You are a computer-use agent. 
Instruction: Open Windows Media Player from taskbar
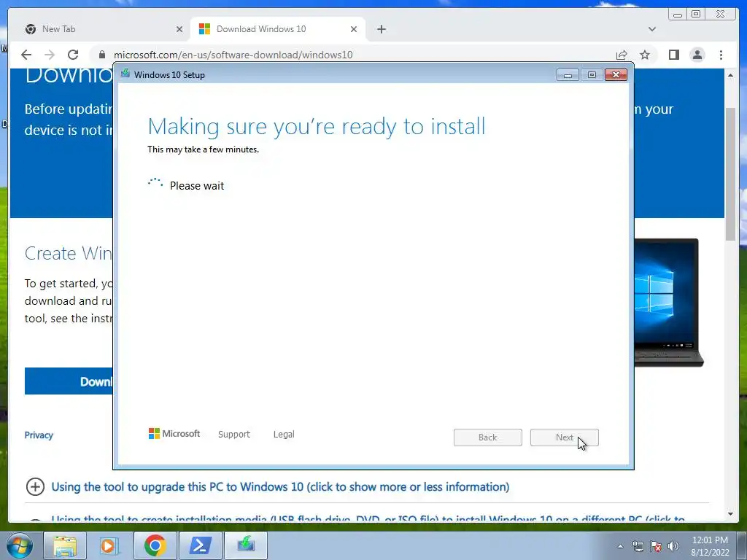[x=109, y=545]
